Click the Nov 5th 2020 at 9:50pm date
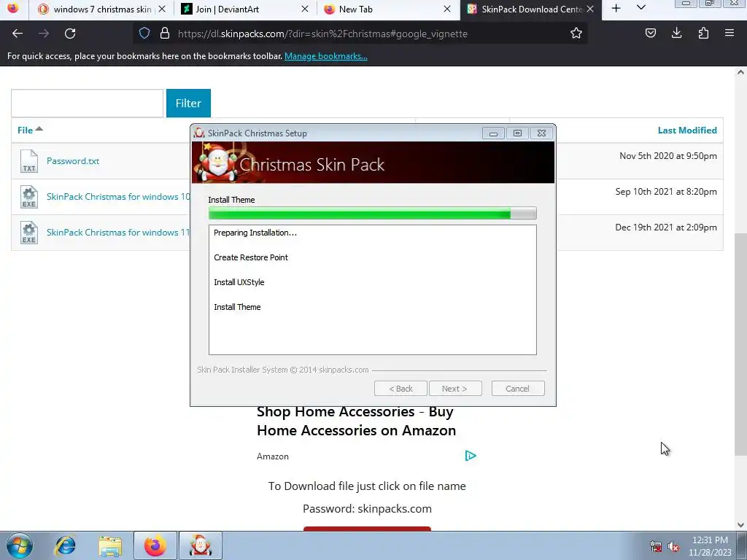Image resolution: width=747 pixels, height=560 pixels. [x=668, y=156]
